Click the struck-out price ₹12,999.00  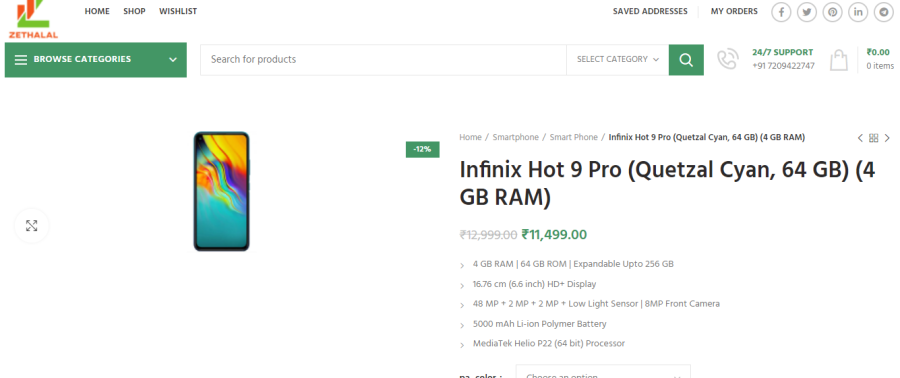coord(488,235)
